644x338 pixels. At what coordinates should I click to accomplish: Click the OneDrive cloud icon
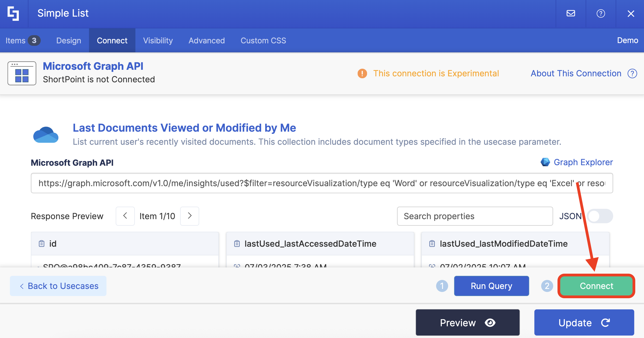pyautogui.click(x=46, y=135)
